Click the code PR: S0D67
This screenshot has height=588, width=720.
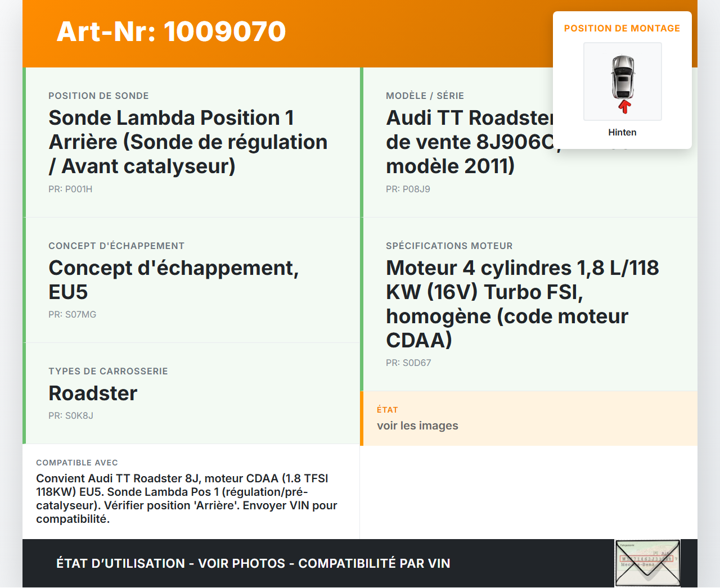[408, 363]
